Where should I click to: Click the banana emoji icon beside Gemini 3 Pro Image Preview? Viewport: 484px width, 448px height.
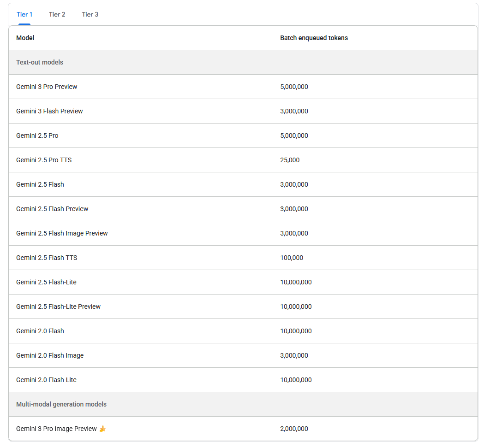click(x=103, y=429)
